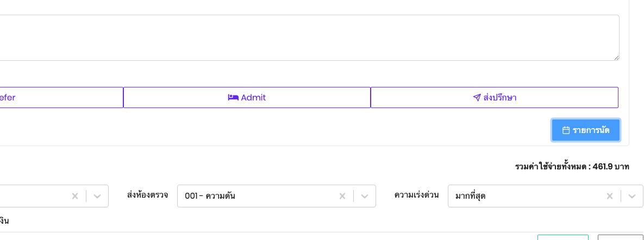Click the Refer button
The height and width of the screenshot is (240, 644).
coord(61,98)
